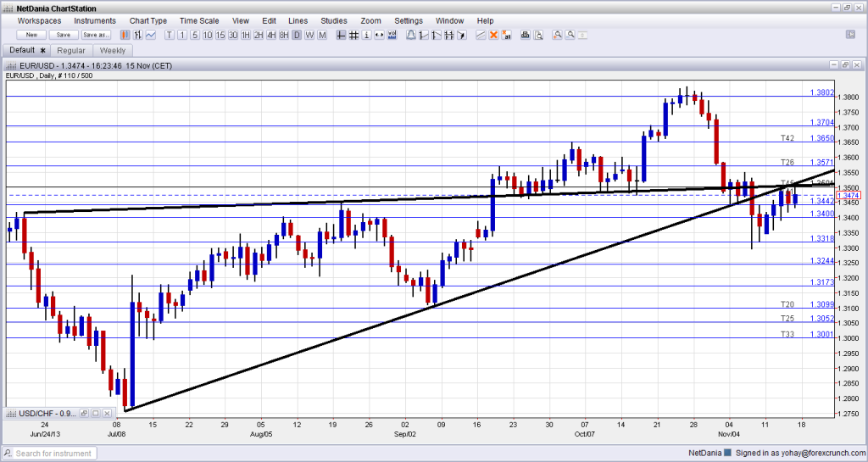Screen dimensions: 868x462
Task: Set time scale to 15 minutes
Action: [x=220, y=35]
